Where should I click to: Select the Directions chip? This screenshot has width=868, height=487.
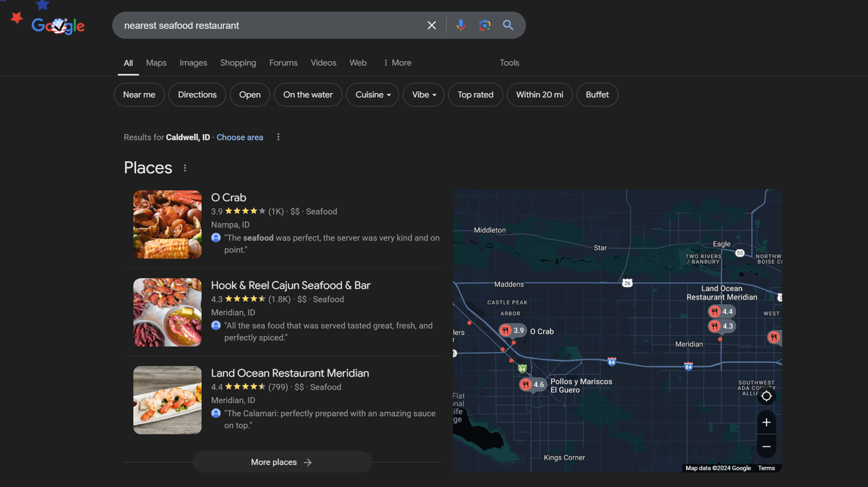pos(197,95)
